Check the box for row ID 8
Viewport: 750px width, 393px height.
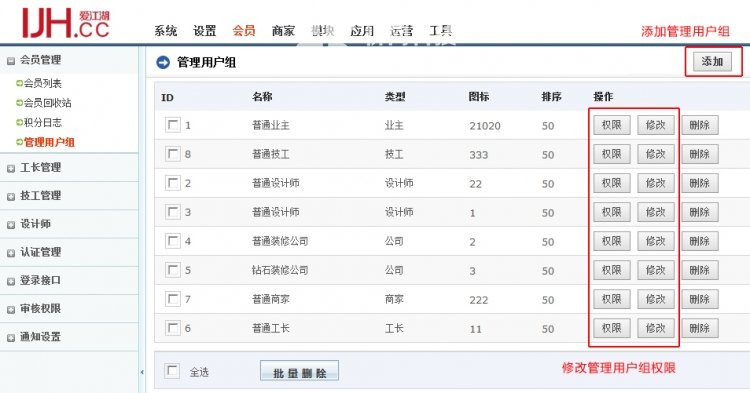point(172,154)
